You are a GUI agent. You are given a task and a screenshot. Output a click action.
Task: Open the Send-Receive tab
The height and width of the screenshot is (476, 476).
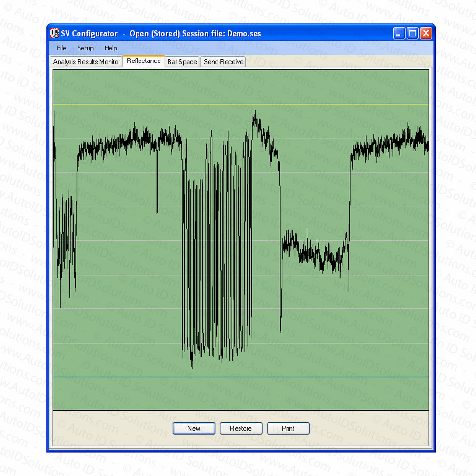point(223,62)
